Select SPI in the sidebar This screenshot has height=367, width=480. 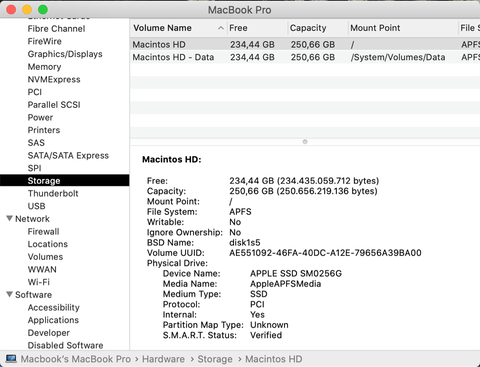(34, 168)
